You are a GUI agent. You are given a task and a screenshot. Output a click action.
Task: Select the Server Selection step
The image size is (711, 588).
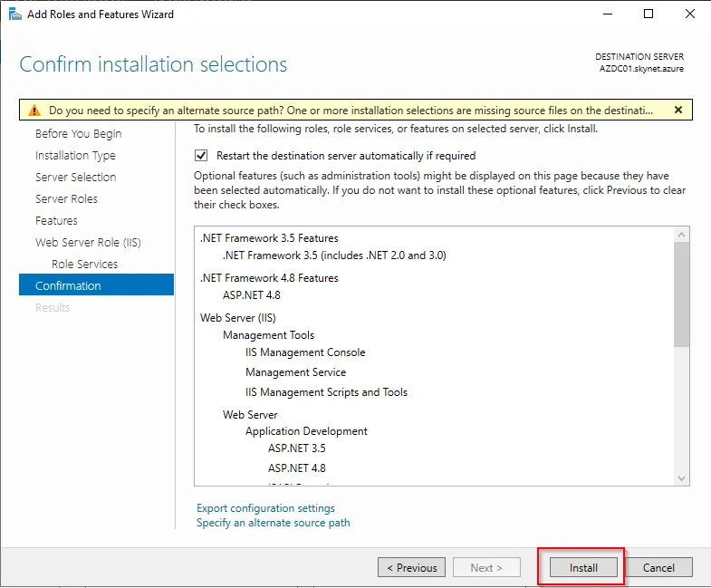tap(76, 177)
